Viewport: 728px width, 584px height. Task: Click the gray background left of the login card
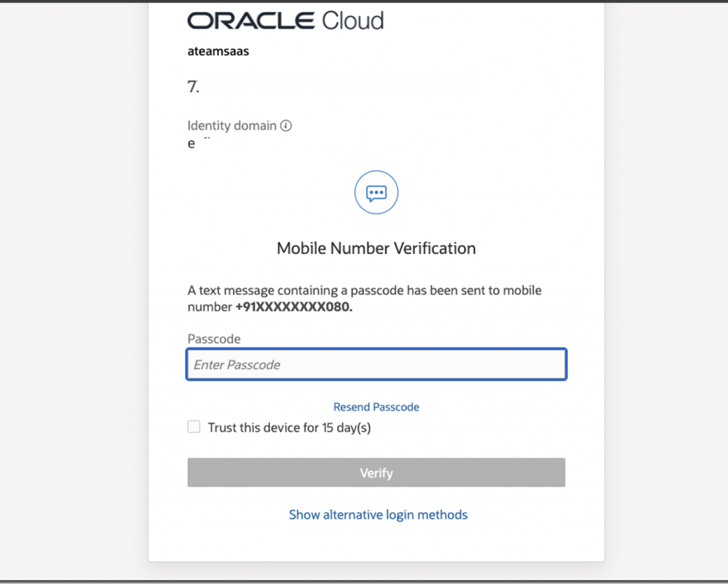point(71,285)
